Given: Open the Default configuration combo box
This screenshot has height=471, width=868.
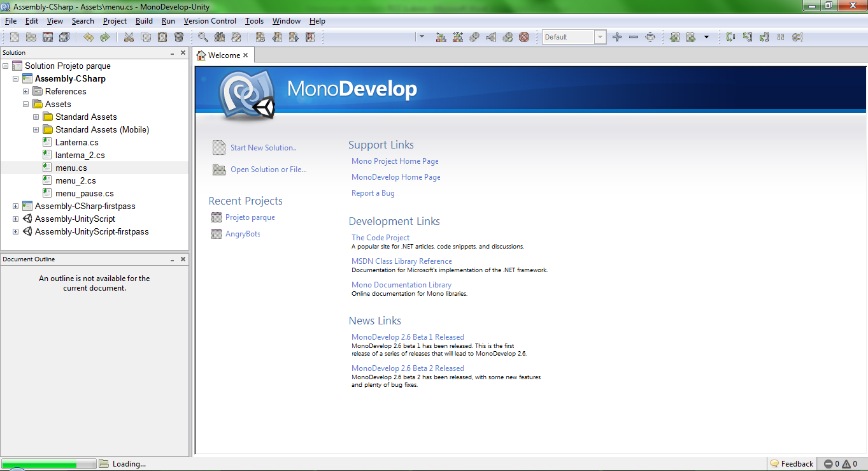Looking at the screenshot, I should click(574, 37).
